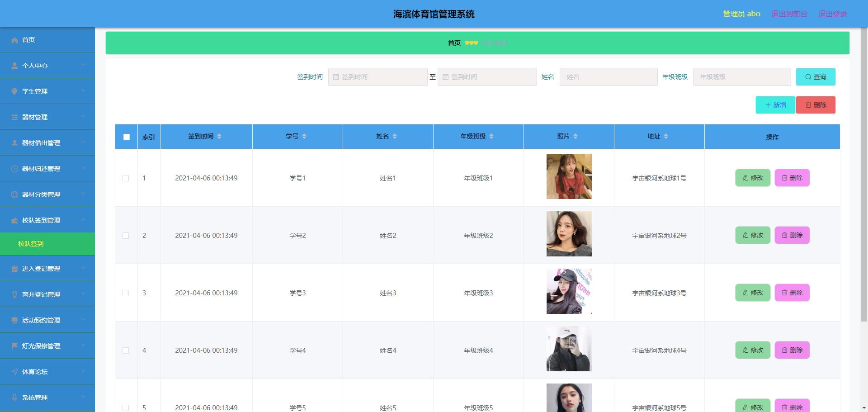
Task: Sort by 签到时间 using the sort arrows
Action: click(219, 136)
